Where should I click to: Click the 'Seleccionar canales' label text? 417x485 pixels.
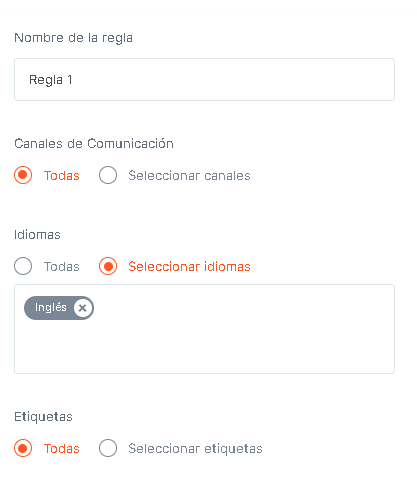pos(189,176)
